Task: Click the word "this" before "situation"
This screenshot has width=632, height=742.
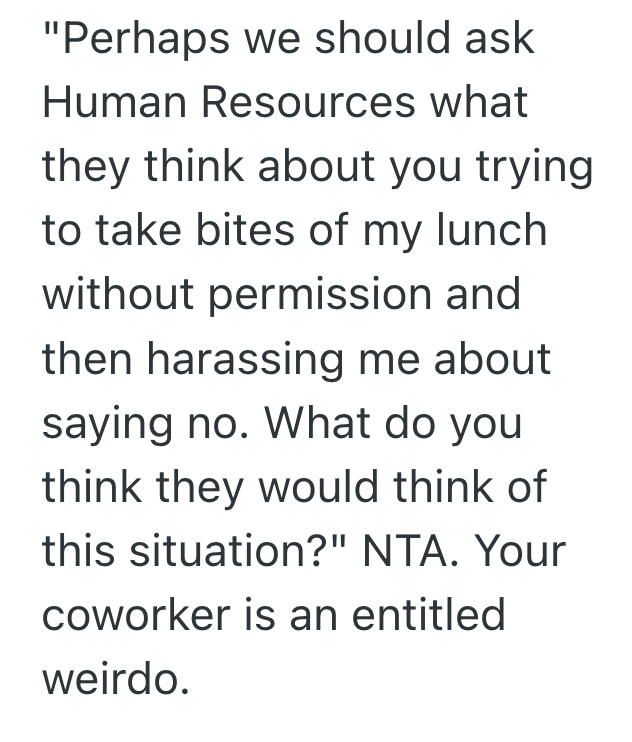Action: [x=75, y=551]
